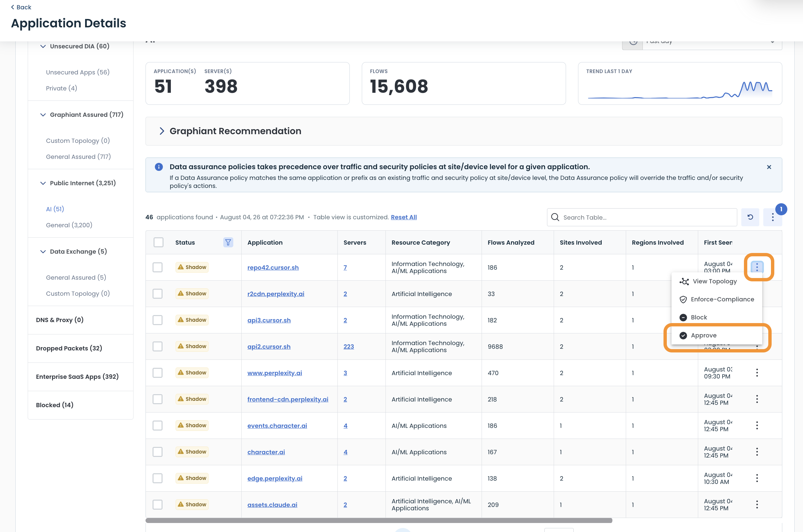Select View Topology from the menu
Image resolution: width=803 pixels, height=532 pixels.
tap(717, 281)
